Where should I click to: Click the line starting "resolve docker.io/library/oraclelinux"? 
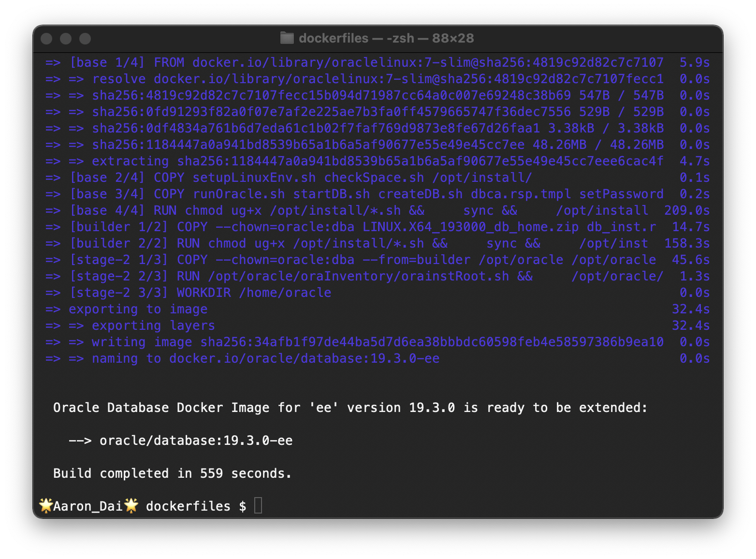pyautogui.click(x=378, y=79)
